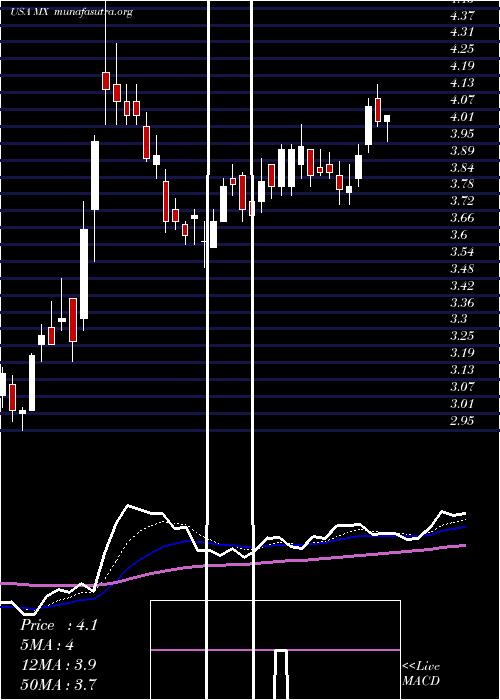This screenshot has height=700, width=500.
Task: Click the 3.48 price axis label
Action: pos(462,269)
